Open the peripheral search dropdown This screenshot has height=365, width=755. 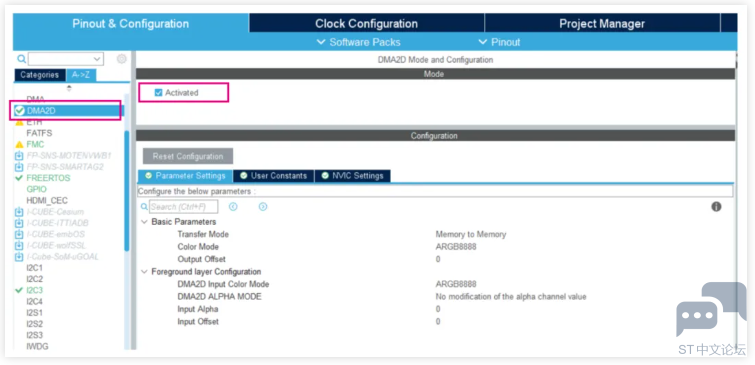(x=97, y=59)
